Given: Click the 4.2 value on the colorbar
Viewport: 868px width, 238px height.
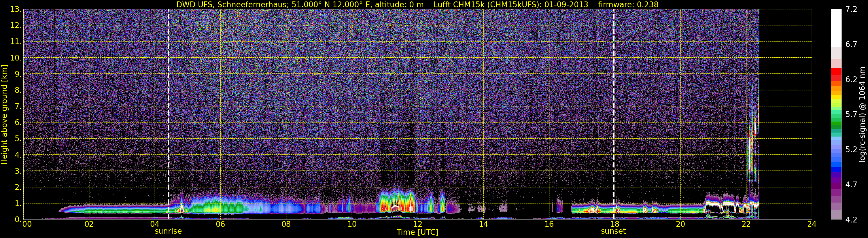Looking at the screenshot, I should tap(851, 220).
